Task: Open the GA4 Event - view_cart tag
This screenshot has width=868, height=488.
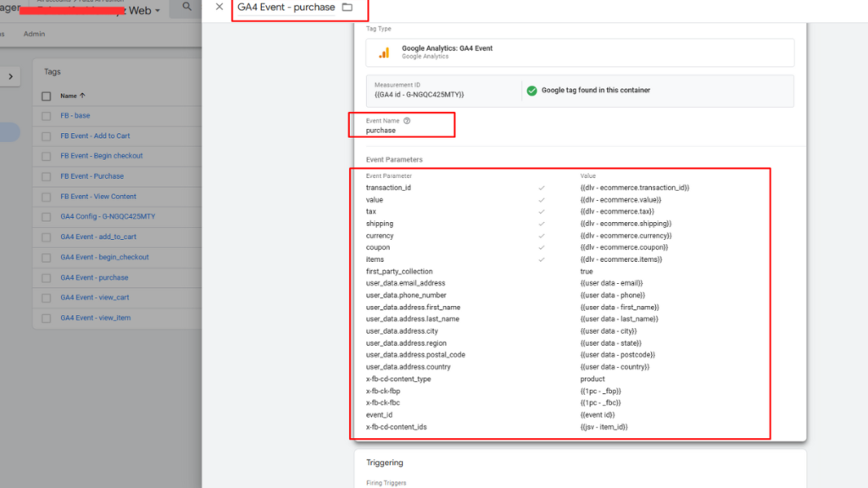Action: pos(95,297)
